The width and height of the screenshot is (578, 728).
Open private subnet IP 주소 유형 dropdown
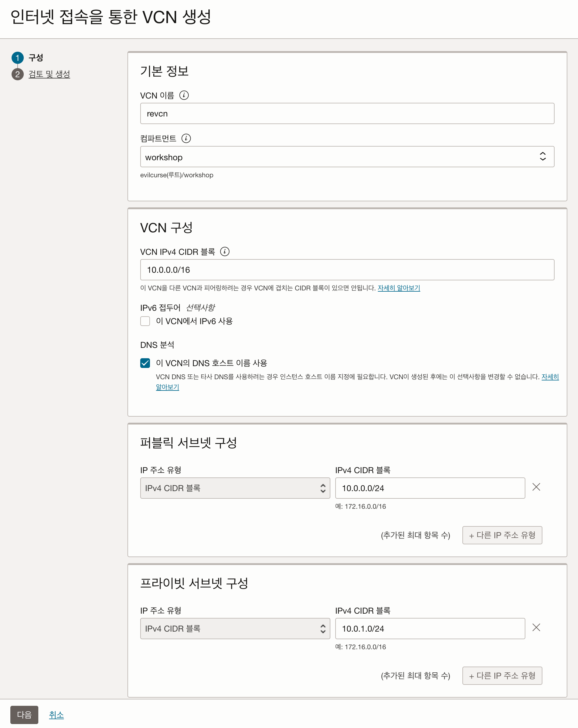[235, 628]
